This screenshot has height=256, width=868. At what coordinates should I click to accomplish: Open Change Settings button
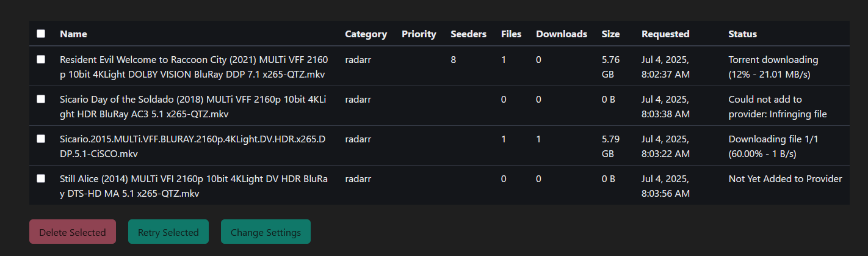coord(266,232)
